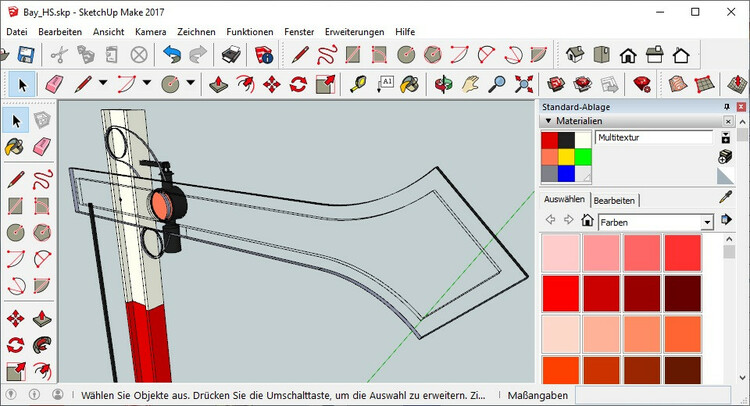Open the line tool dropdown arrow
This screenshot has width=750, height=406.
click(x=103, y=83)
